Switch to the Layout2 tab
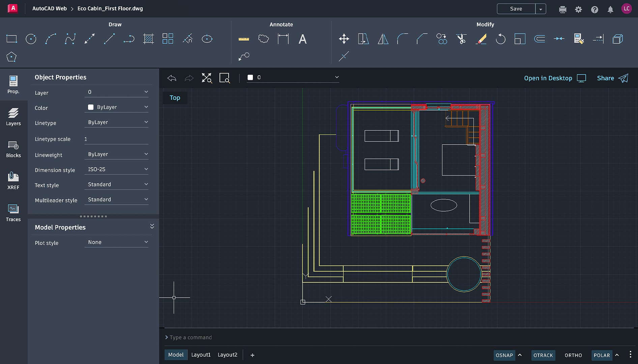The height and width of the screenshot is (364, 638). click(x=227, y=355)
